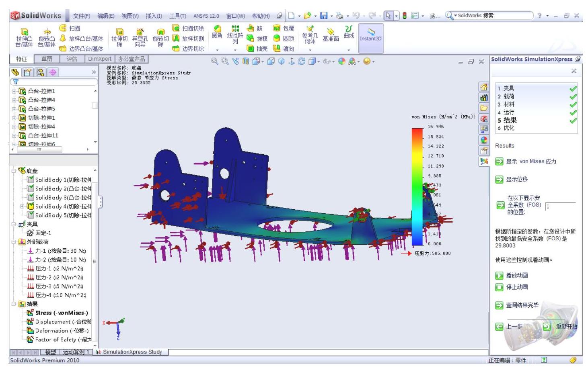
Task: Click 显示位移 to show displacement
Action: [517, 179]
